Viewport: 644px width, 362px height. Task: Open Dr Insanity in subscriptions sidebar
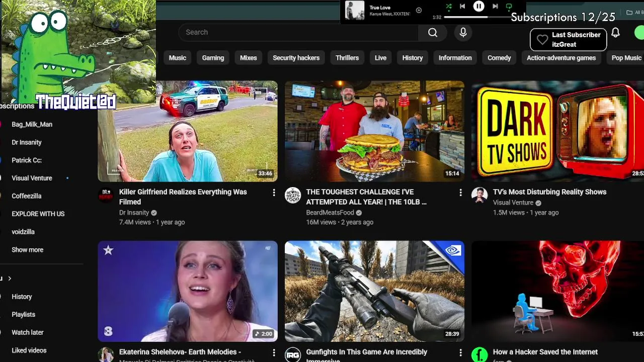point(27,142)
